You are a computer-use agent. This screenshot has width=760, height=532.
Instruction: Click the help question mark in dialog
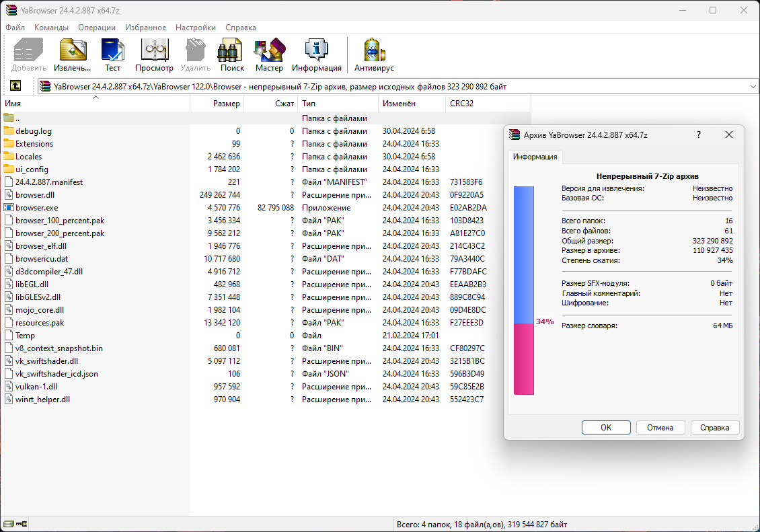click(698, 135)
